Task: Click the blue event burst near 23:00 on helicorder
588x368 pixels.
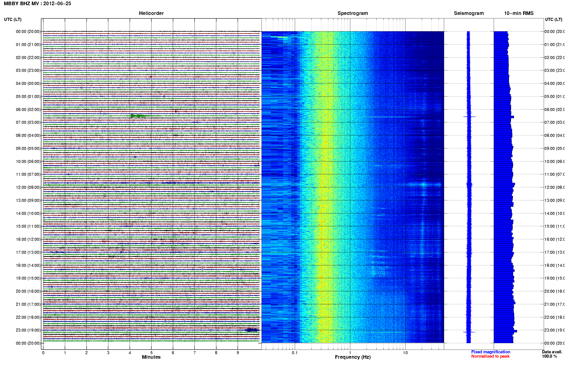Action: [x=252, y=330]
